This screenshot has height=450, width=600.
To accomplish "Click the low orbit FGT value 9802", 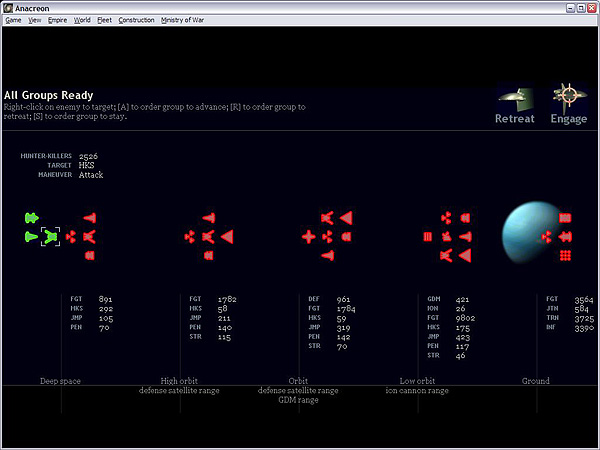I will point(465,318).
